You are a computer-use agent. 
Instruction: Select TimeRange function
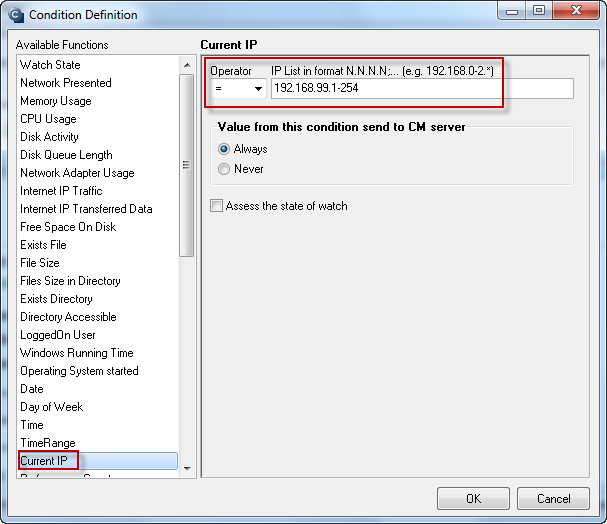[98, 443]
